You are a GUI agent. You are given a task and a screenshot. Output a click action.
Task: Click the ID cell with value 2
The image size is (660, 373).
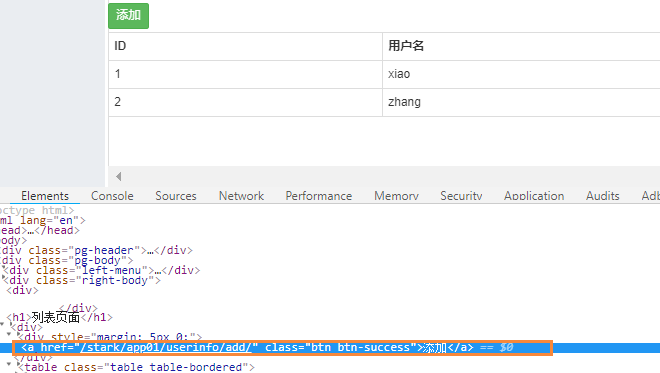(x=245, y=102)
